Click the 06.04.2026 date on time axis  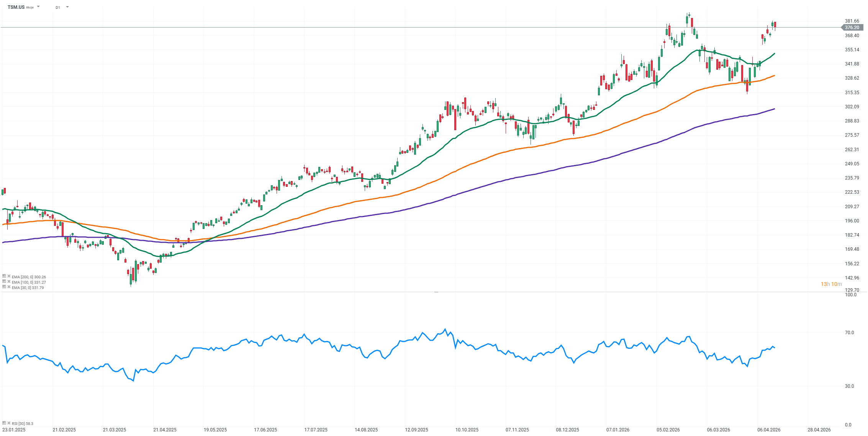pyautogui.click(x=768, y=430)
